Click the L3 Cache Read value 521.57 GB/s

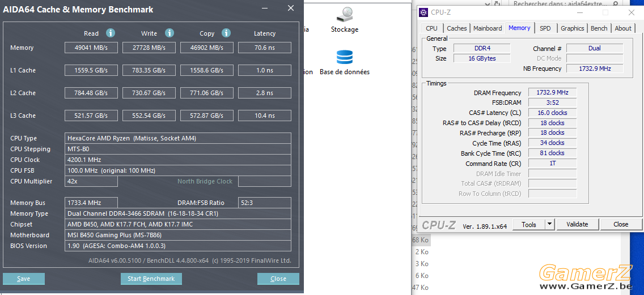[x=91, y=116]
